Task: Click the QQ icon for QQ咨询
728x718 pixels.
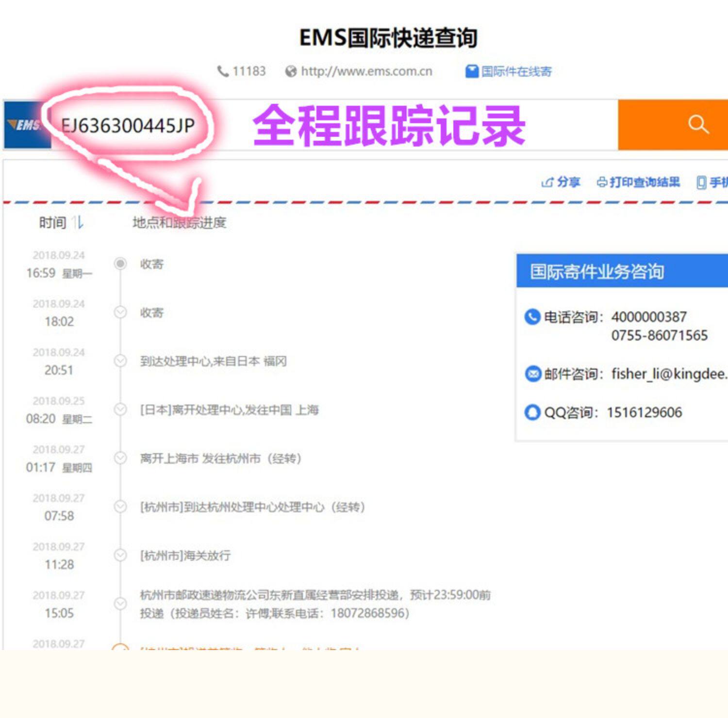Action: 532,412
